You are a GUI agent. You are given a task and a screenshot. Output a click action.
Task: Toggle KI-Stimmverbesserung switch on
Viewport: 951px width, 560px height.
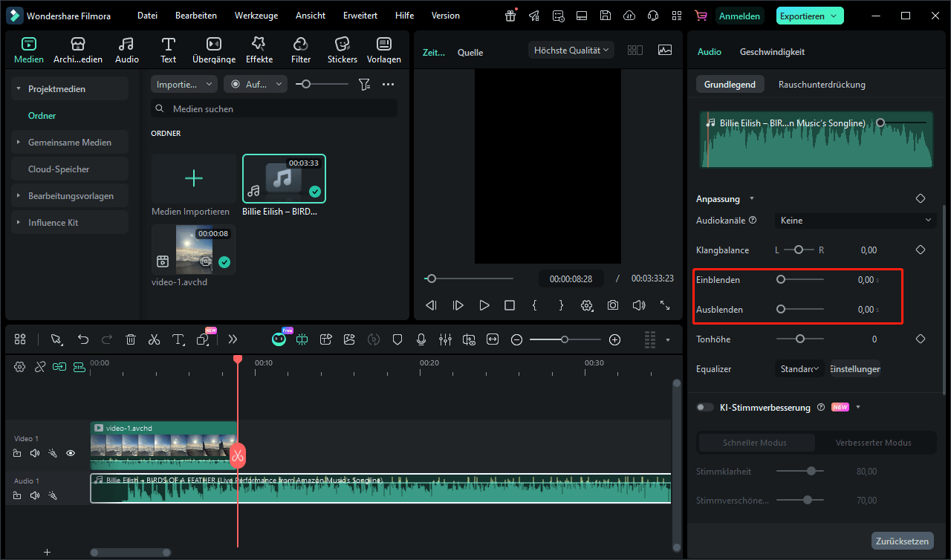click(x=705, y=407)
